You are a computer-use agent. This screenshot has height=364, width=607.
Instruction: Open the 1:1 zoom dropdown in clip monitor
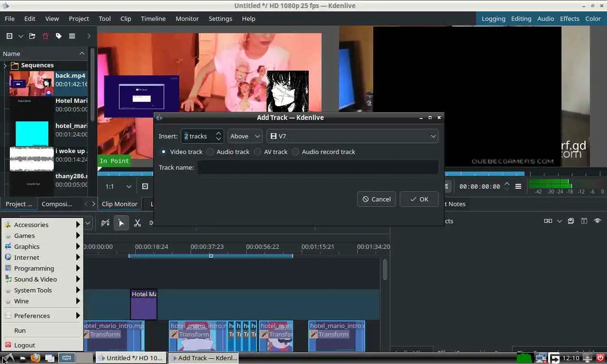pyautogui.click(x=118, y=186)
